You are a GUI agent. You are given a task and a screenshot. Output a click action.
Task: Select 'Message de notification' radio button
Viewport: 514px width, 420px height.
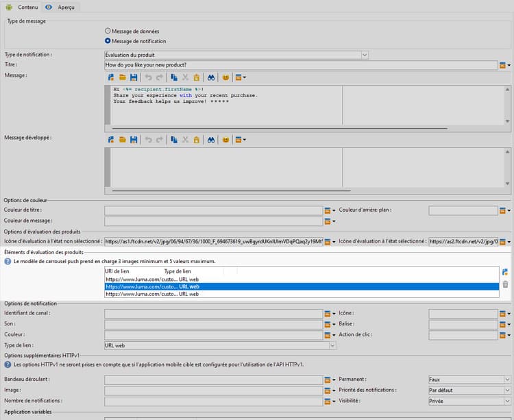click(x=108, y=41)
